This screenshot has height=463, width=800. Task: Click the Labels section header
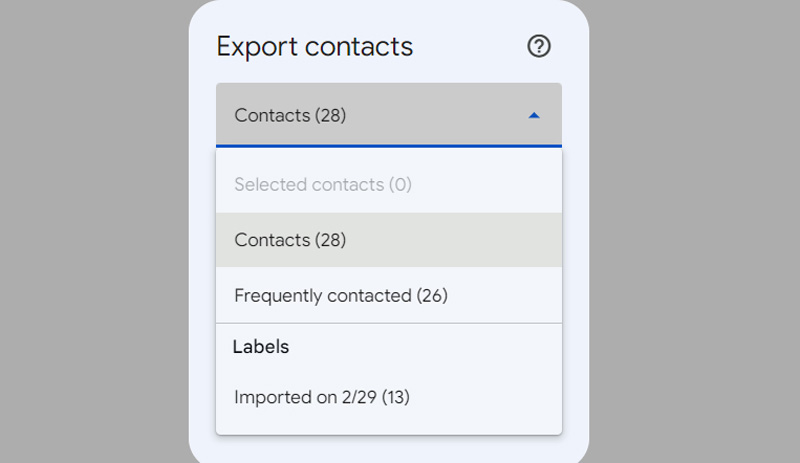coord(261,347)
